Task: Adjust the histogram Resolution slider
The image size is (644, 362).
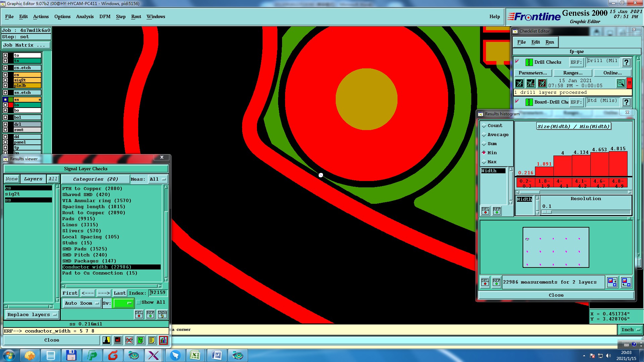Action: coord(547,212)
